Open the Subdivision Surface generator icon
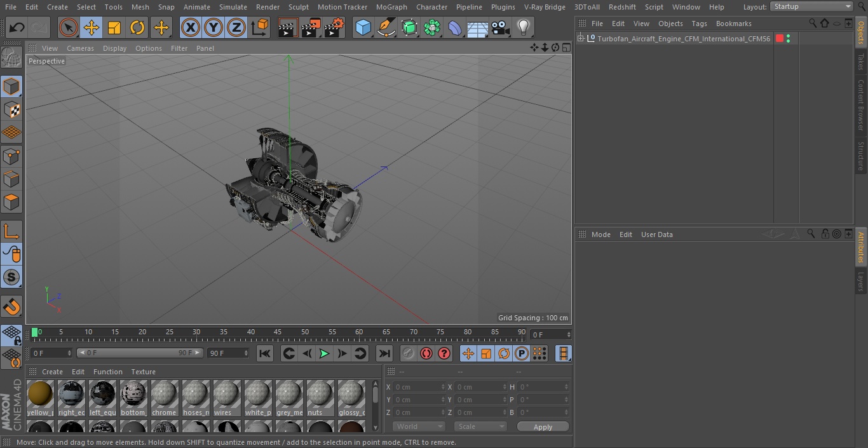The image size is (868, 448). point(409,27)
